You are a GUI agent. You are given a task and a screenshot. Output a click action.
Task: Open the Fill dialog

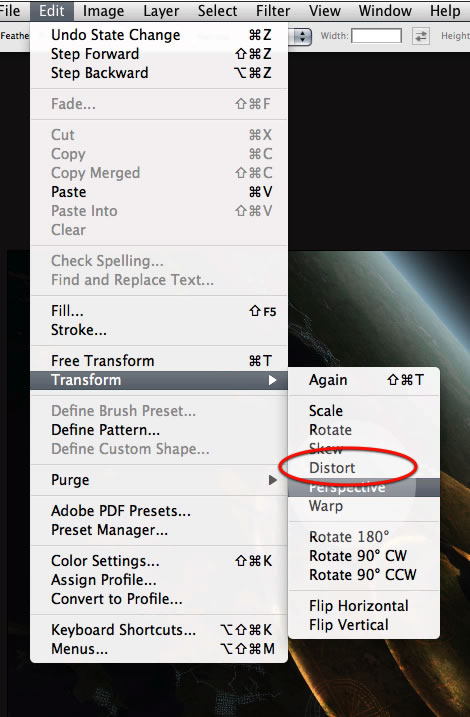coord(159,311)
